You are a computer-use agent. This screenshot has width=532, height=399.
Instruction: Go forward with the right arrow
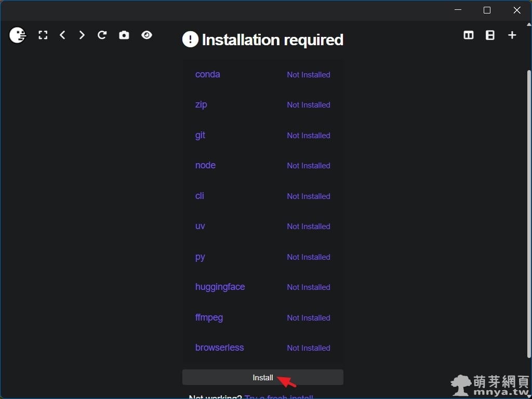(x=82, y=35)
